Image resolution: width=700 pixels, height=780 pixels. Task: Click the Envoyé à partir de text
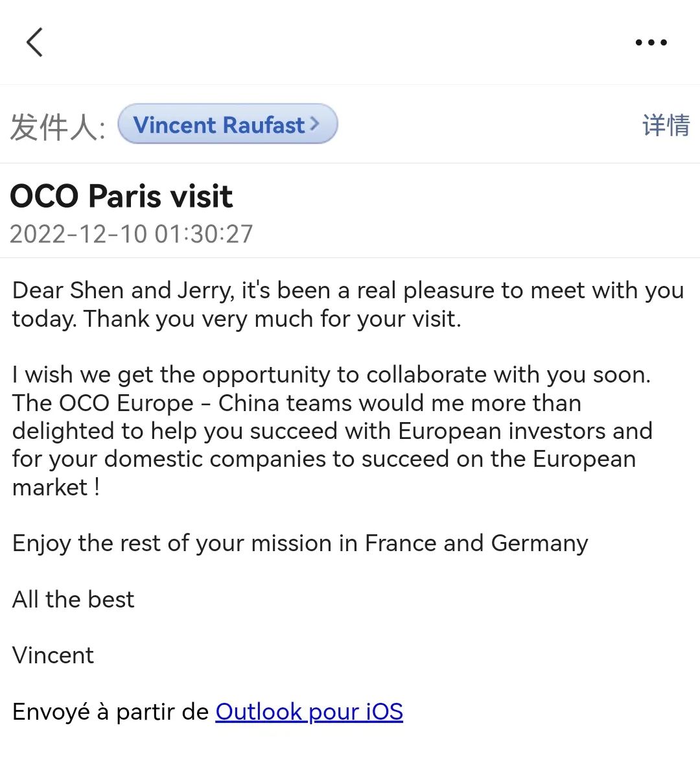tap(110, 712)
